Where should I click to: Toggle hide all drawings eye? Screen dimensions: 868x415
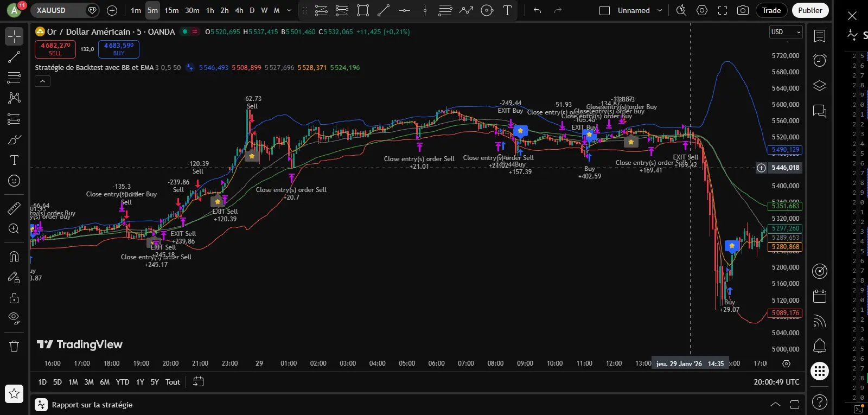(x=14, y=318)
